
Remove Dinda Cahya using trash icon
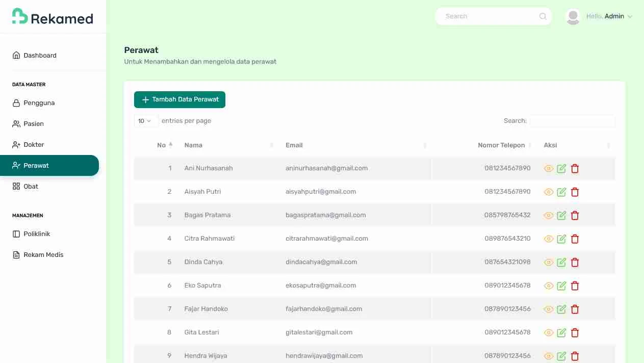coord(575,263)
